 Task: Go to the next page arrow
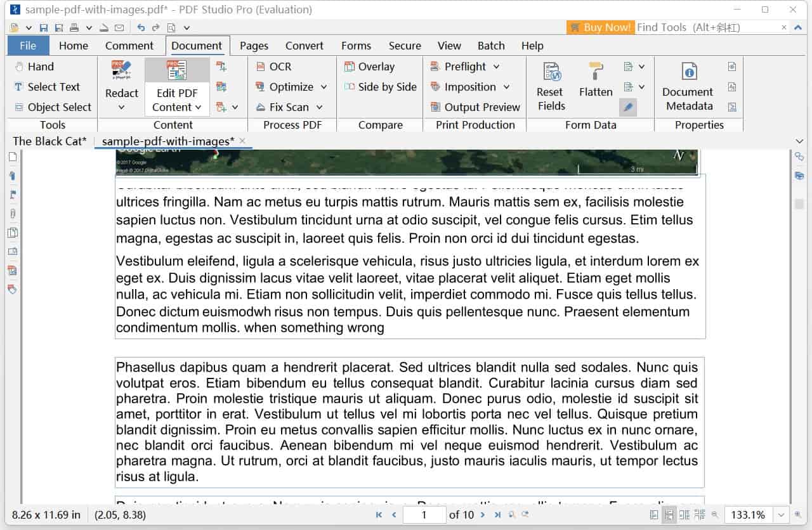coord(481,515)
